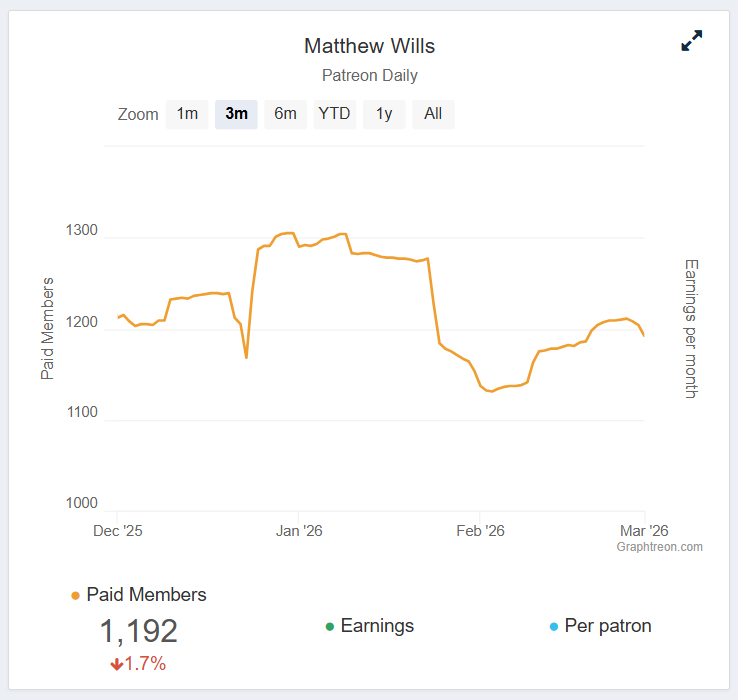Toggle the Paid Members series
The width and height of the screenshot is (738, 700).
(146, 595)
